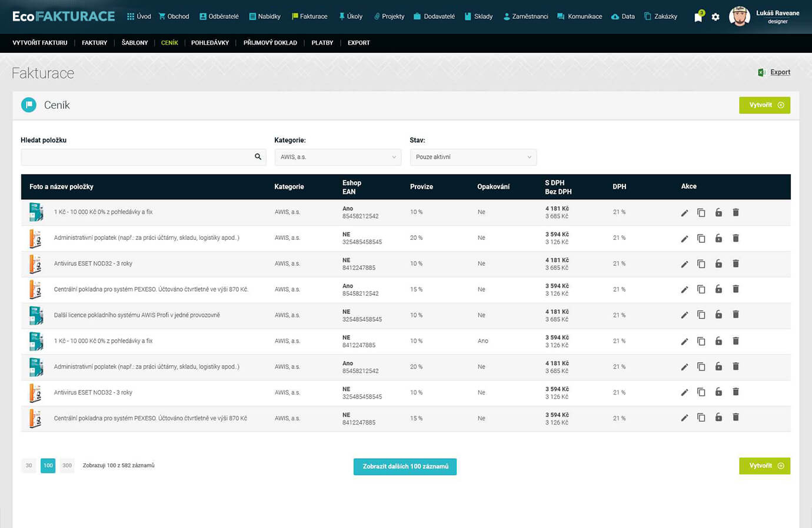Click the Hledat položku search field
Image resolution: width=812 pixels, height=528 pixels.
[x=137, y=157]
